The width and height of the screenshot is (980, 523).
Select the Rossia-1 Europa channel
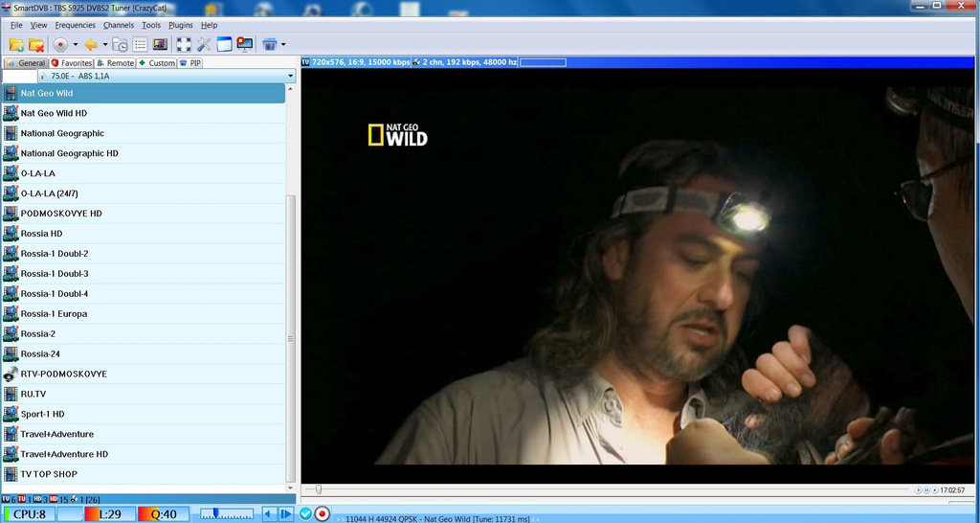[x=144, y=313]
